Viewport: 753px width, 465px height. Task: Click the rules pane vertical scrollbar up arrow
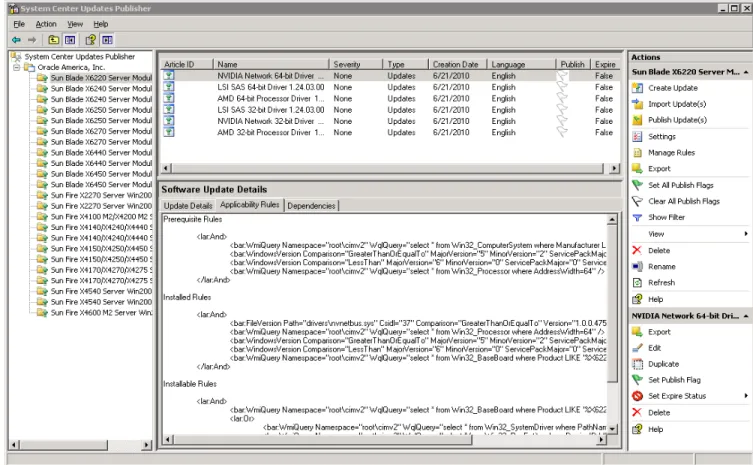pos(612,220)
